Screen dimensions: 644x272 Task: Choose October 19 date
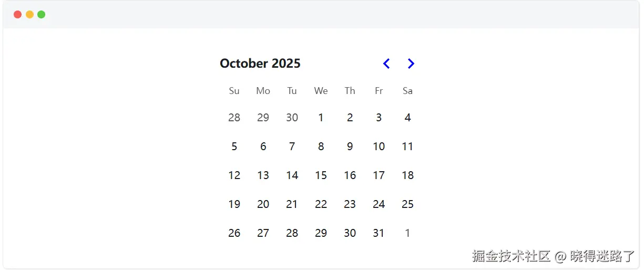click(234, 204)
